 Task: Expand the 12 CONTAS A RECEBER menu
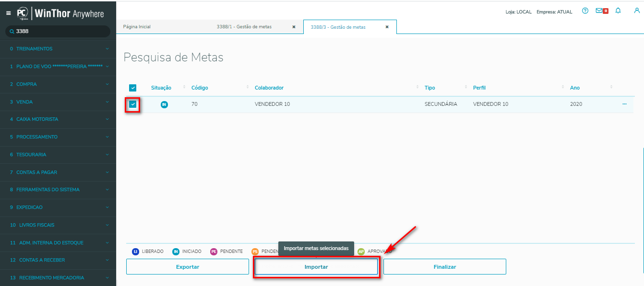(x=58, y=260)
